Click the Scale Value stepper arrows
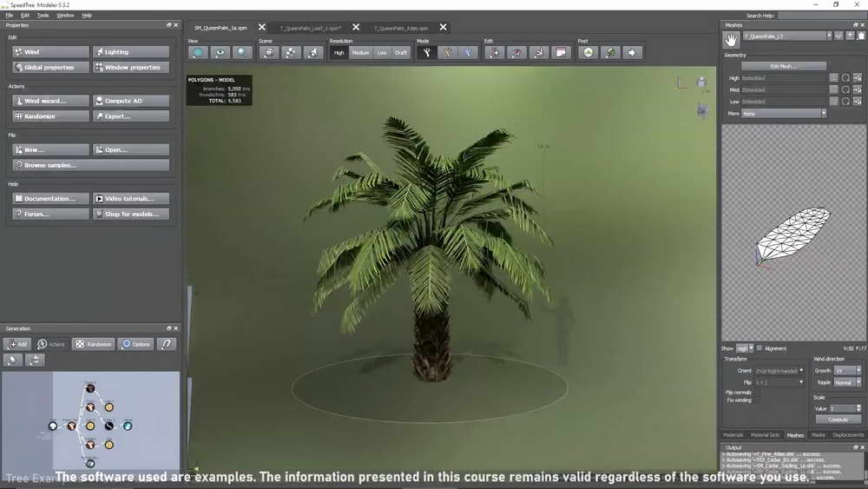 [858, 408]
